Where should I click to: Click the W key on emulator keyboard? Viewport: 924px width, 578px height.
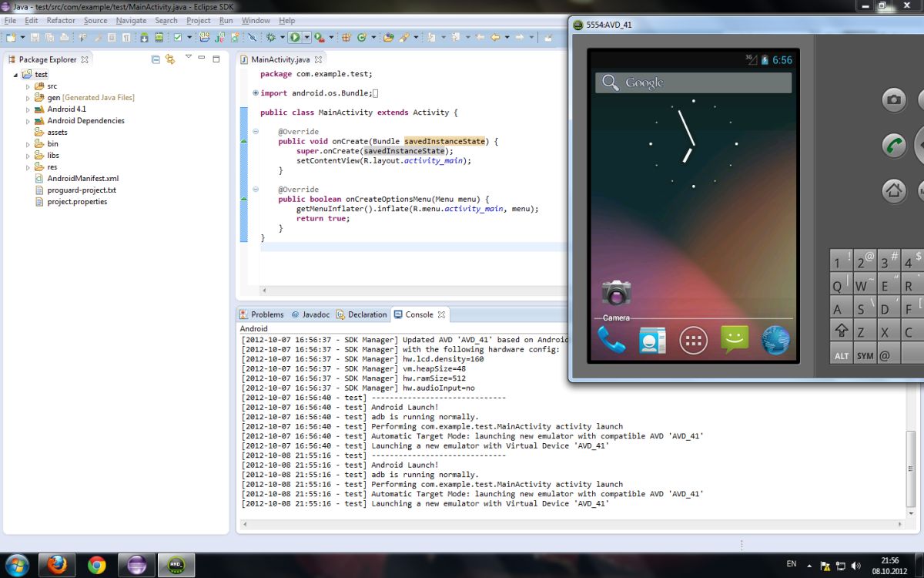click(865, 284)
